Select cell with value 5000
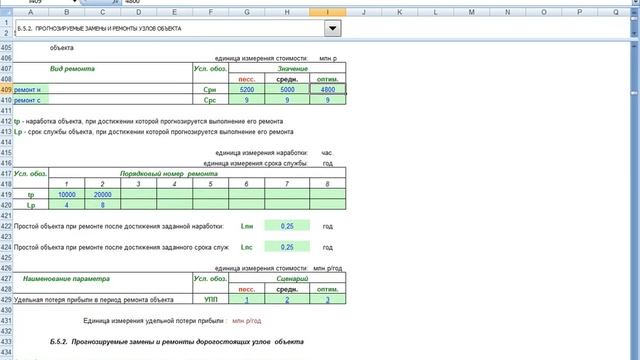Image resolution: width=640 pixels, height=360 pixels. [x=287, y=89]
